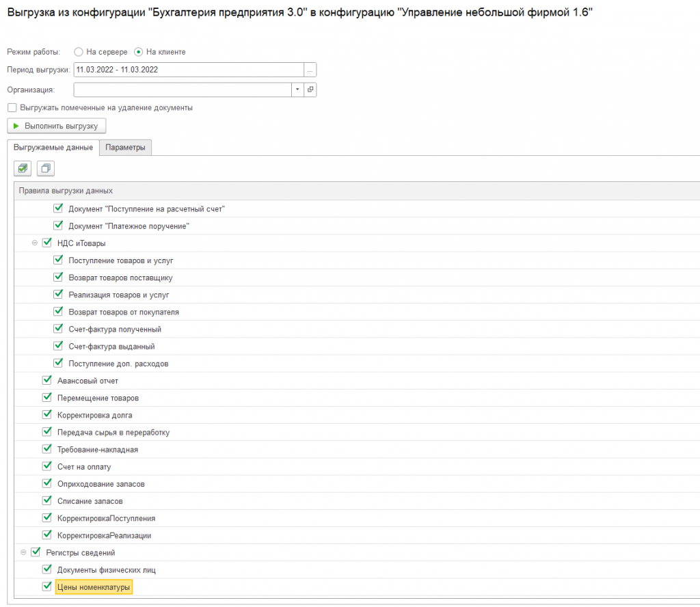Uncheck Оприходование запасов checkbox

tap(47, 483)
